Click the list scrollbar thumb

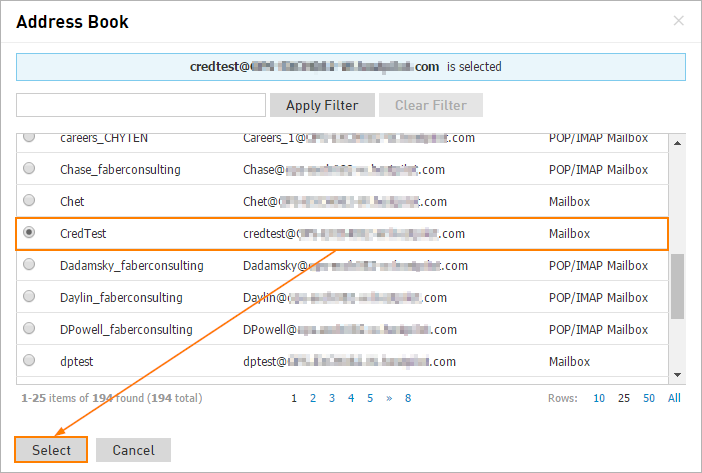point(677,286)
